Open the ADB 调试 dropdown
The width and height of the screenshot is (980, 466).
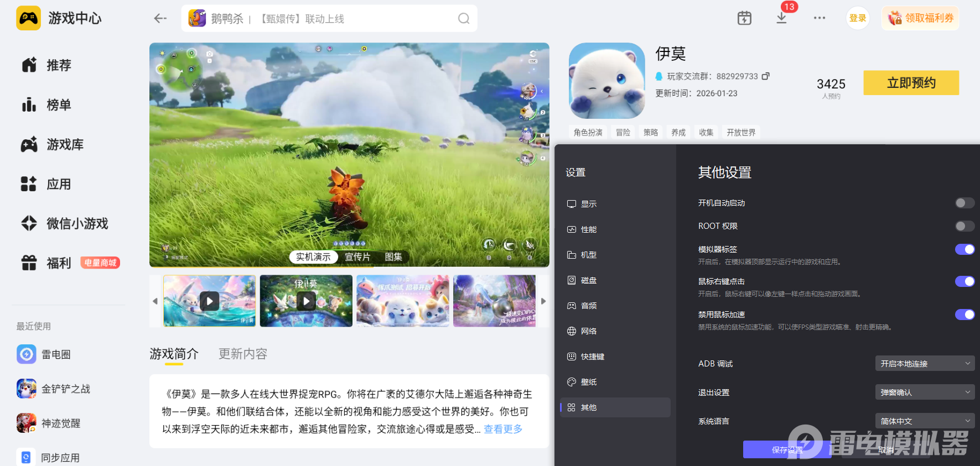(925, 364)
